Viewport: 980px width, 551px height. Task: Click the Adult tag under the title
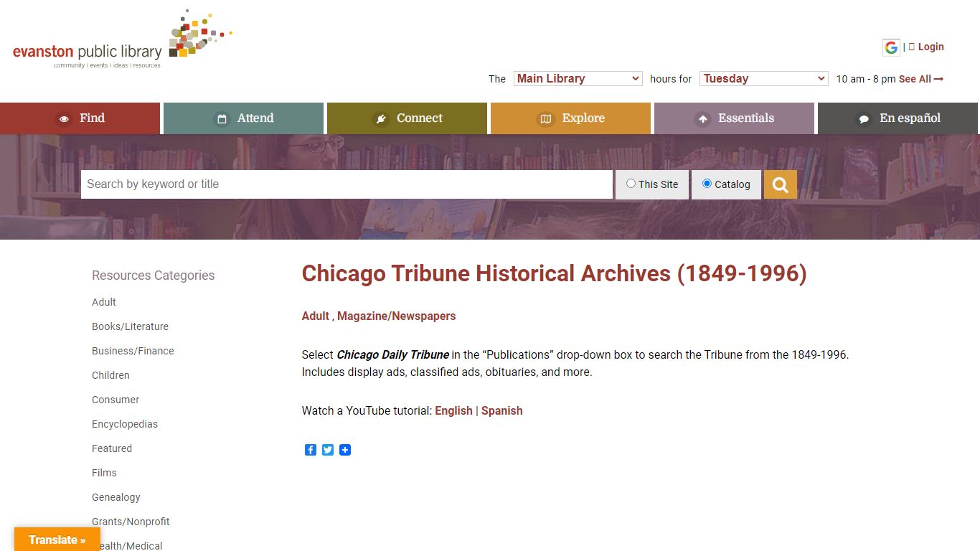316,316
